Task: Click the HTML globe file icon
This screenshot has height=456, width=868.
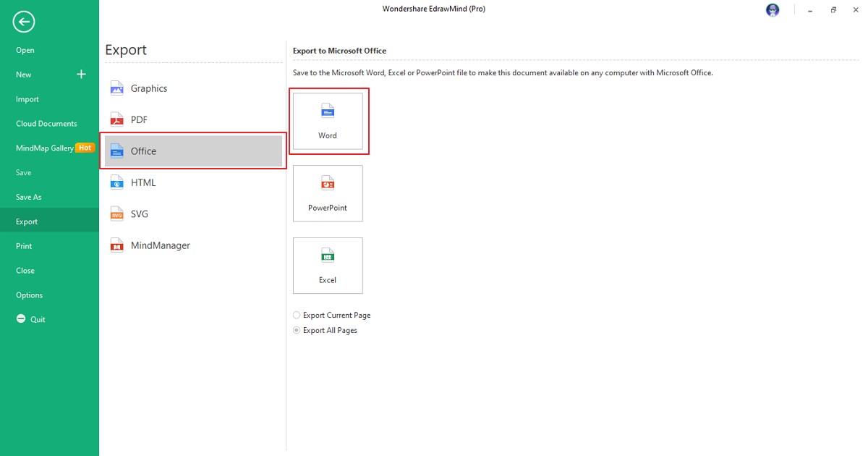Action: coord(117,182)
